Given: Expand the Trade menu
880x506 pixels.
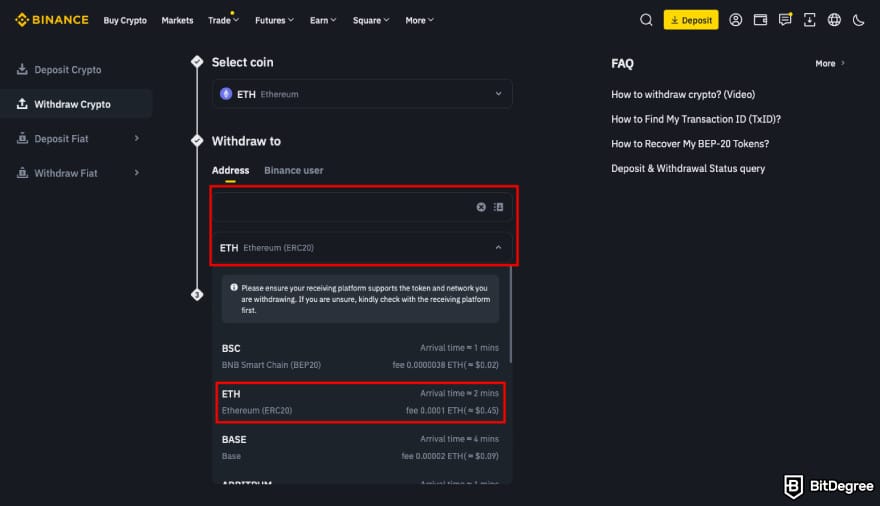Looking at the screenshot, I should (223, 20).
